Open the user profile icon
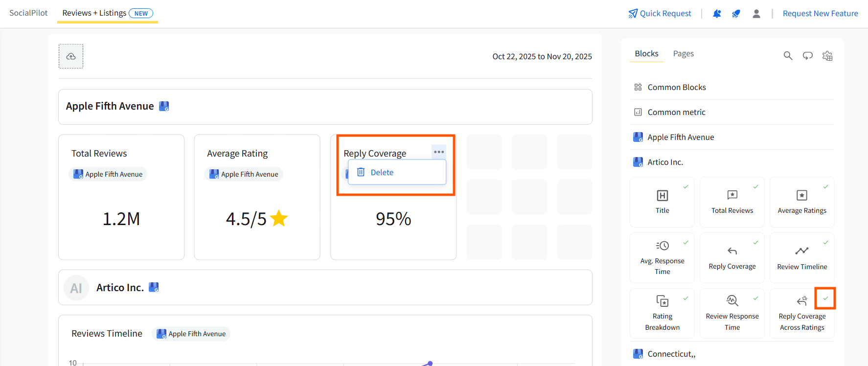868x366 pixels. [x=756, y=14]
